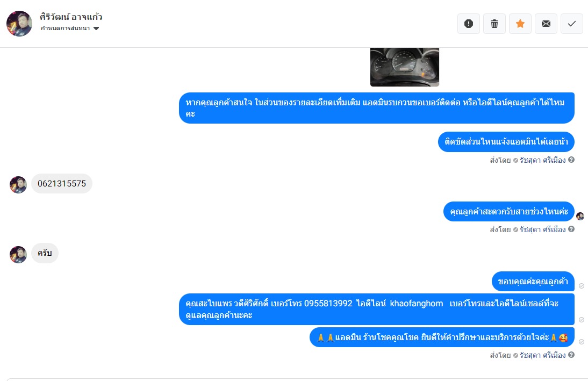Click the ศิริวัฒน์ อาจแก้ว name in header
The height and width of the screenshot is (381, 588).
[x=71, y=17]
